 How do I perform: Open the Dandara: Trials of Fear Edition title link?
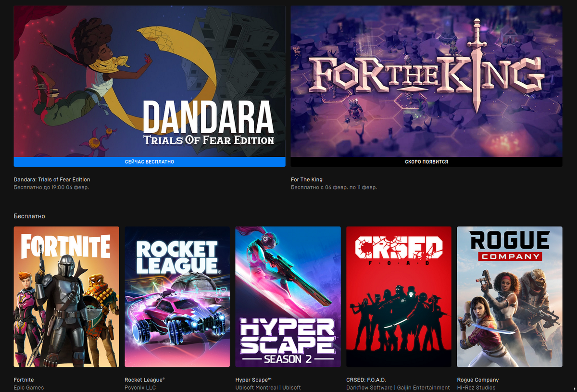[x=52, y=180]
